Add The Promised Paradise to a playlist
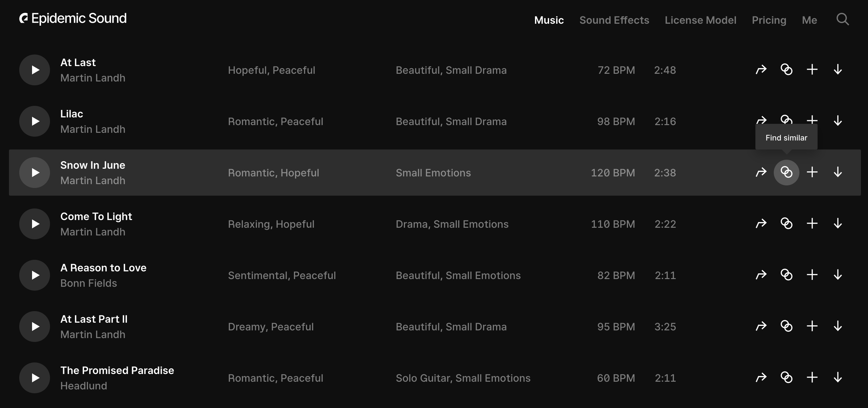Image resolution: width=868 pixels, height=408 pixels. [812, 377]
